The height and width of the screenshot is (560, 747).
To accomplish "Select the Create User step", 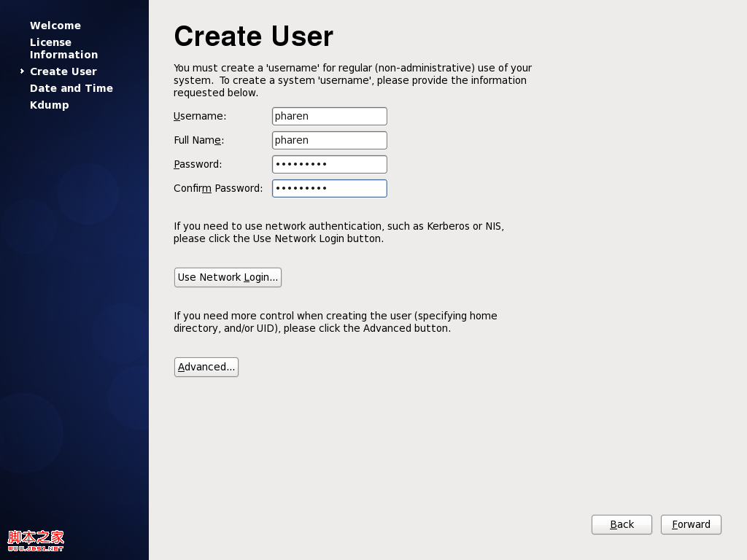I will (63, 71).
